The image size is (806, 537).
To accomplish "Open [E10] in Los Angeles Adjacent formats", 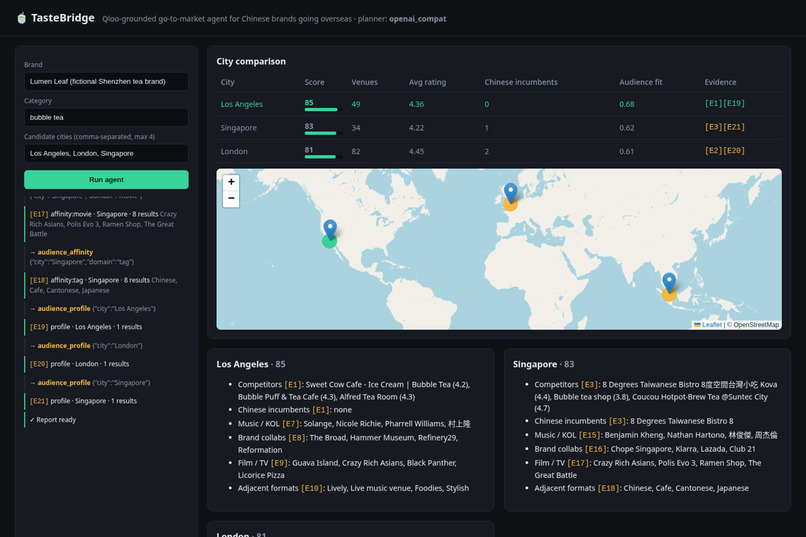I will [313, 488].
